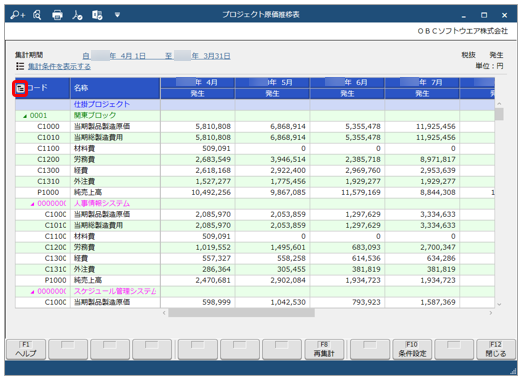Open the toolbar overflow dropdown arrow

pyautogui.click(x=117, y=15)
